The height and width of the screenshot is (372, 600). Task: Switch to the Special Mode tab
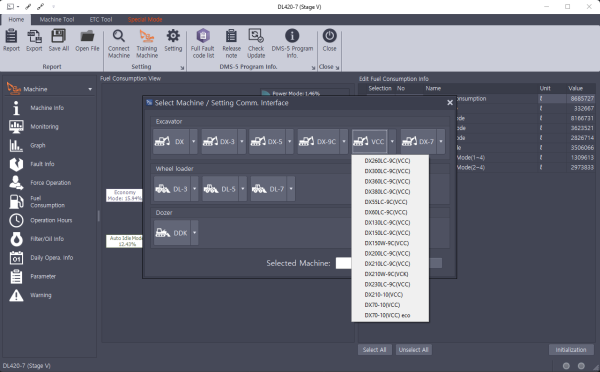[145, 20]
